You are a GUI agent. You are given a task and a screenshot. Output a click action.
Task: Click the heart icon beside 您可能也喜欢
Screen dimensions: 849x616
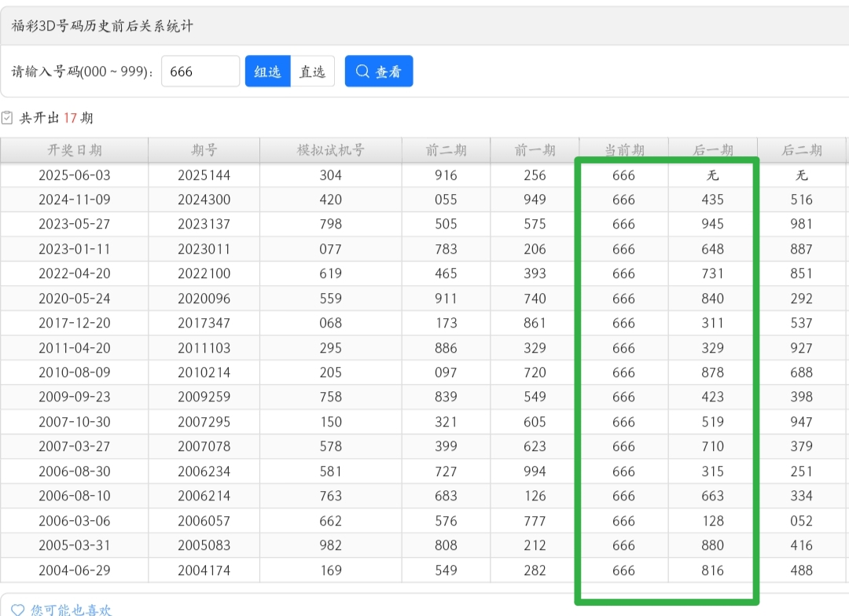click(17, 610)
